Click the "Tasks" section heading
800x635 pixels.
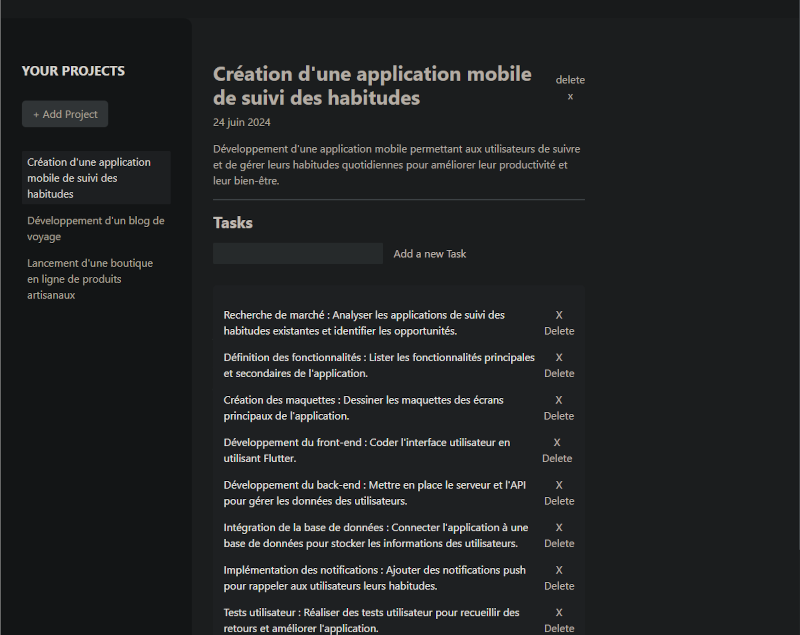(233, 223)
